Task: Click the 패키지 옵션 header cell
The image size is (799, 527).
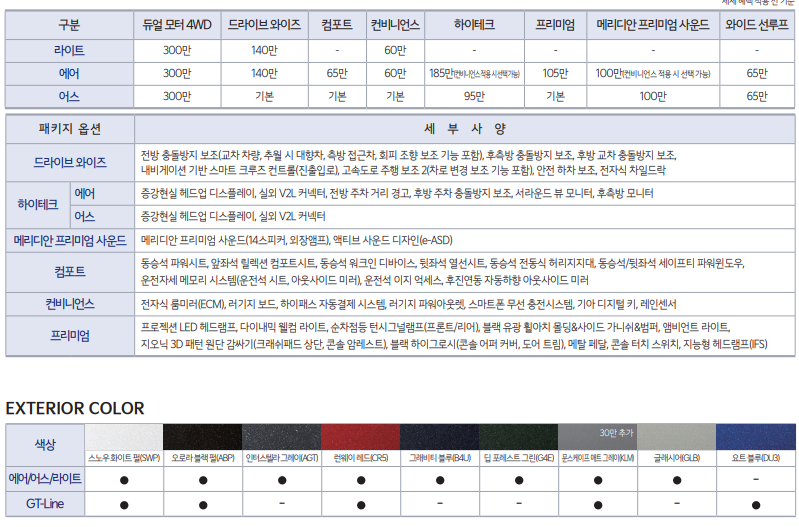Action: [x=70, y=129]
